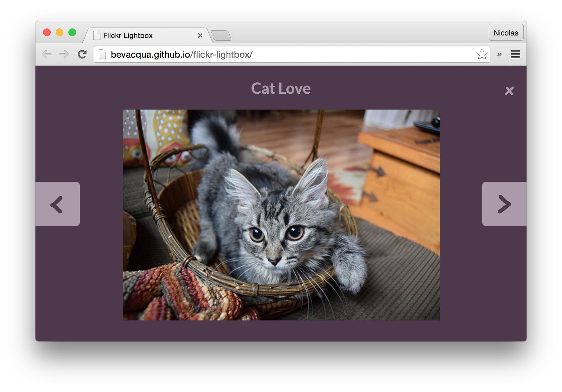Screen dimensions: 562x392
Task: Open the Chrome hamburger menu
Action: [515, 54]
